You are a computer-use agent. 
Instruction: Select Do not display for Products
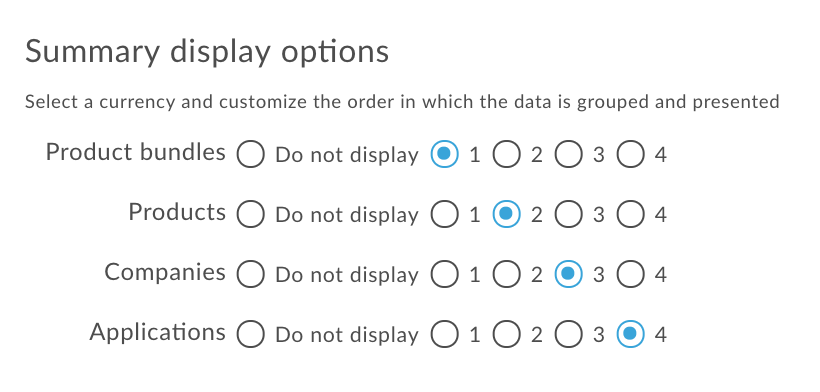click(x=250, y=214)
